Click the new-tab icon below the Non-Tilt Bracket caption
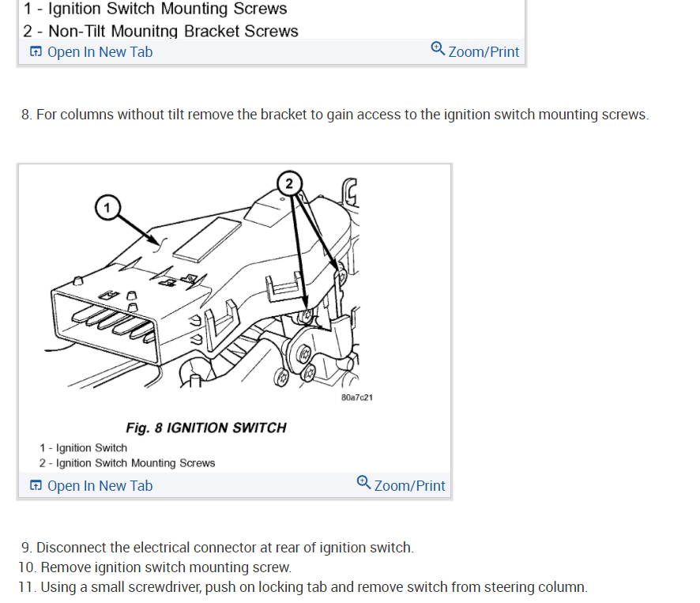This screenshot has width=700, height=603. pyautogui.click(x=36, y=51)
